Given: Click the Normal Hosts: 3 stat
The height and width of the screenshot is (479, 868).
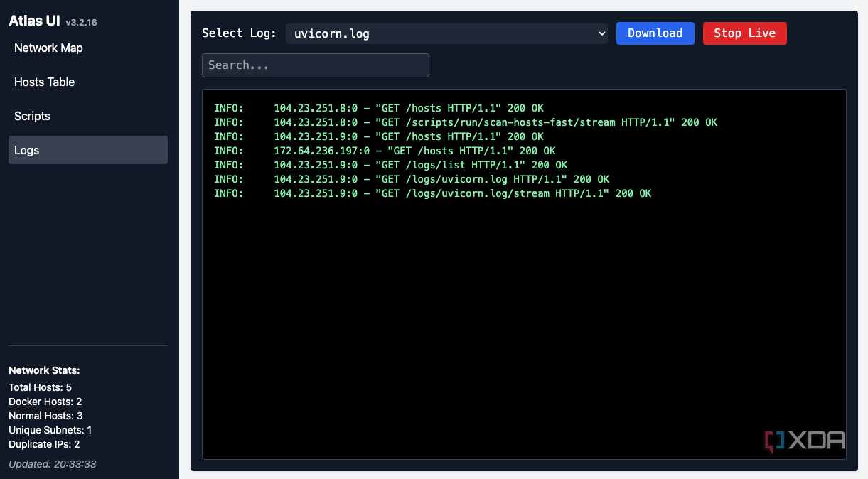Looking at the screenshot, I should click(45, 416).
